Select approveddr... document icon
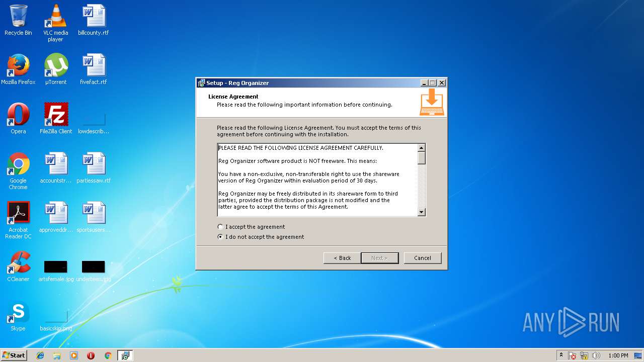This screenshot has width=644, height=362. [x=55, y=218]
